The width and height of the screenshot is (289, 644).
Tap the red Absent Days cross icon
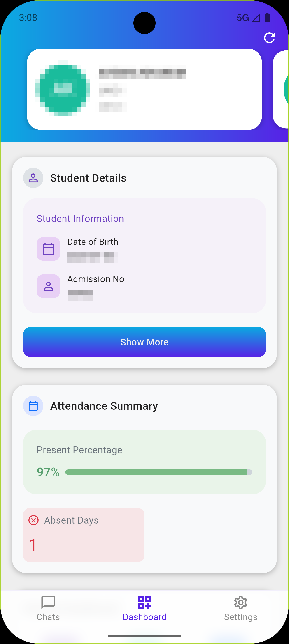tap(34, 520)
